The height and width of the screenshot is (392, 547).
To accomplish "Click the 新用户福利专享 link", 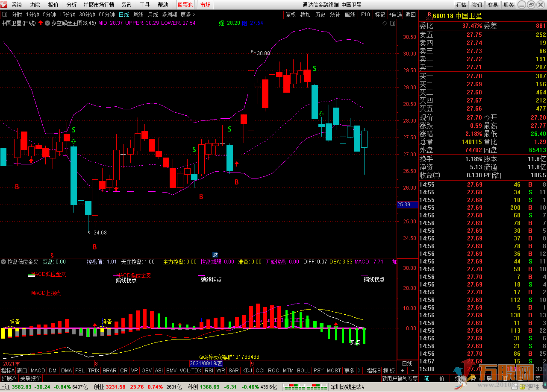I will click(400, 378).
